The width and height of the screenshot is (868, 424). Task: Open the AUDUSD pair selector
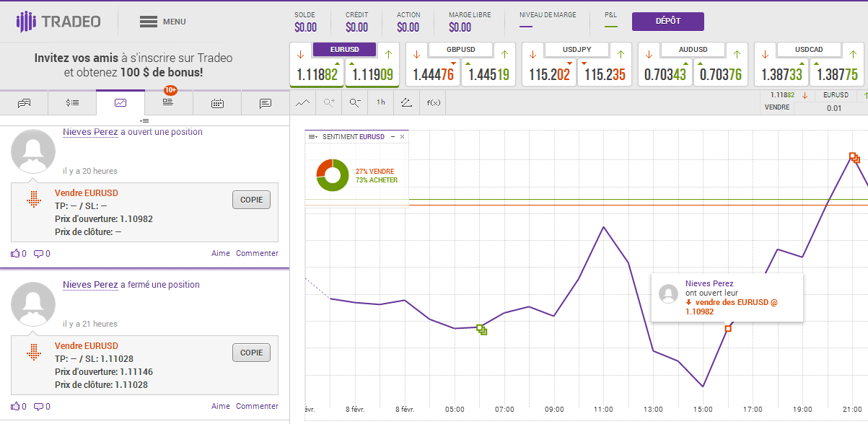[693, 50]
